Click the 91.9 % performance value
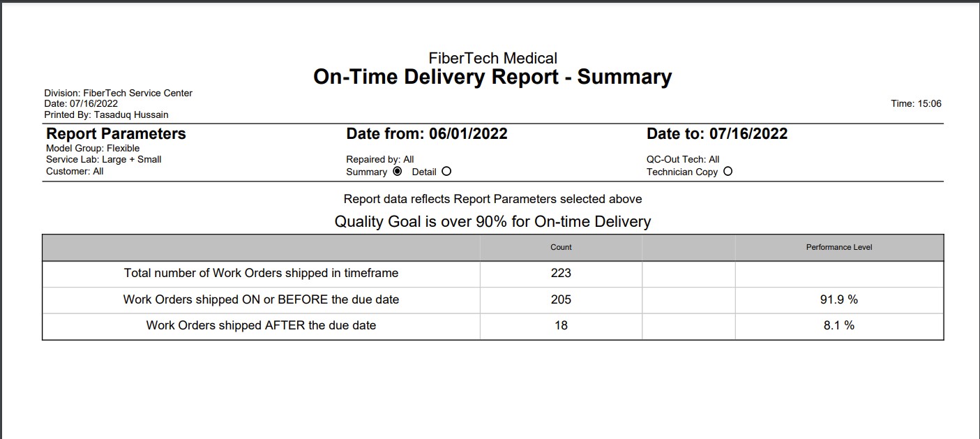Viewport: 980px width, 439px height. 839,299
